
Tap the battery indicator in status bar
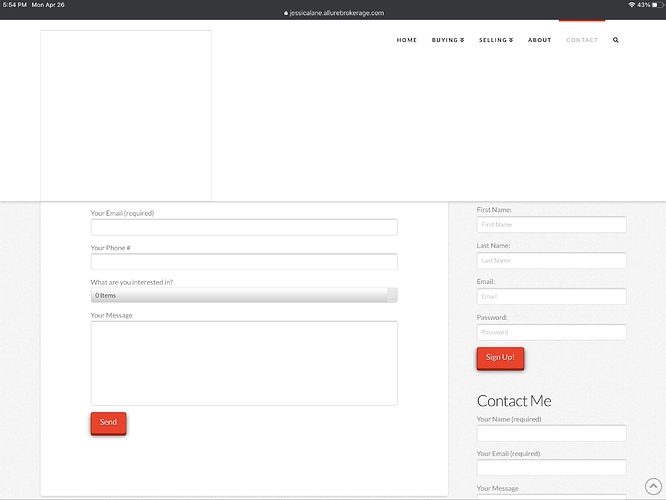tap(658, 5)
